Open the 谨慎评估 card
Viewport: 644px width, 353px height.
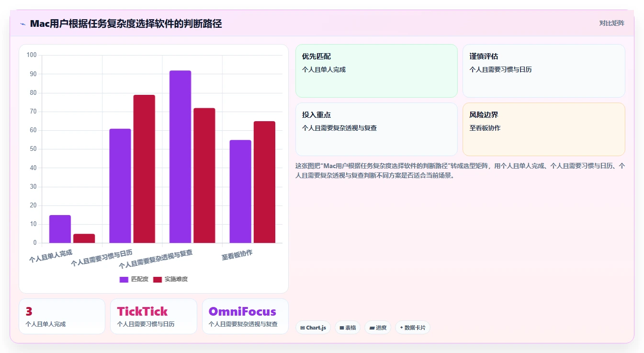[x=544, y=71]
